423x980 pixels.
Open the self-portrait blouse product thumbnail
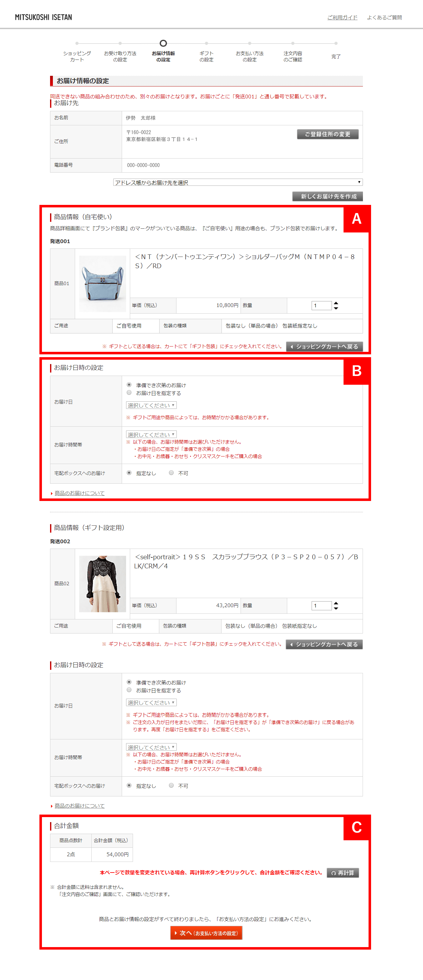102,584
